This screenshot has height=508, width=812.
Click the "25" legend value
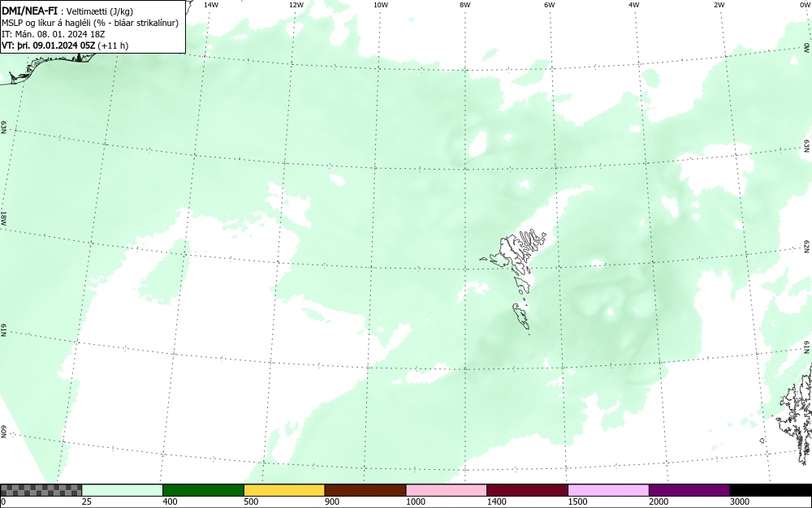87,502
